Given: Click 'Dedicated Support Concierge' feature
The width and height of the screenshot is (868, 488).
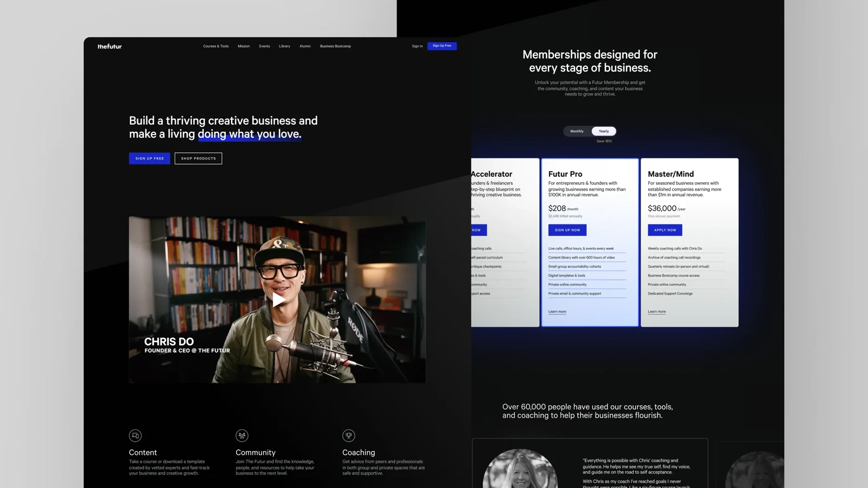Looking at the screenshot, I should click(670, 293).
